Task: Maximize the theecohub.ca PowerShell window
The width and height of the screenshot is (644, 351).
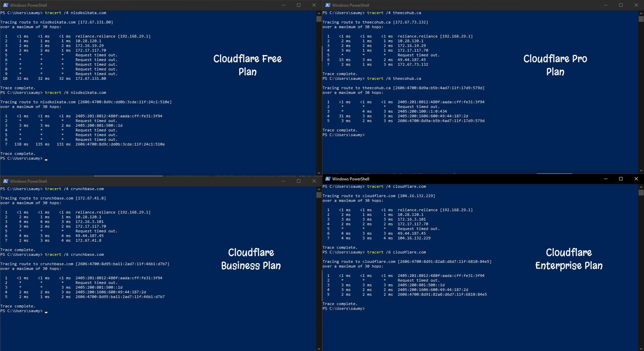Action: pos(621,5)
